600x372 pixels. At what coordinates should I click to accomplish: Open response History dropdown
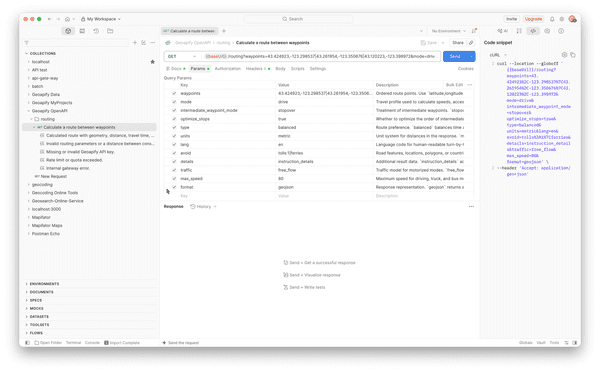coord(204,207)
